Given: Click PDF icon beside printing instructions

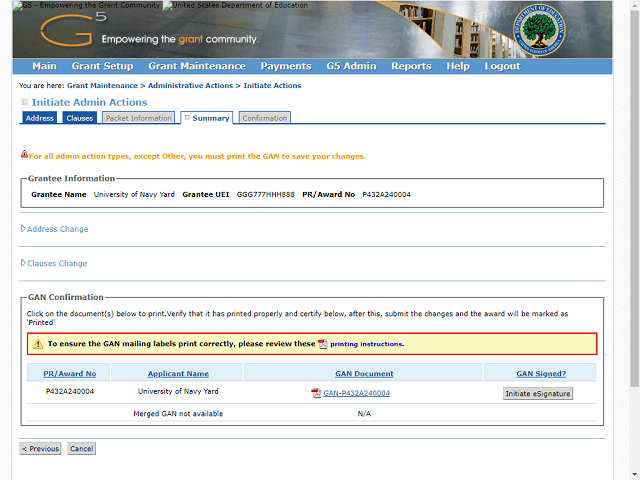Looking at the screenshot, I should pos(322,344).
